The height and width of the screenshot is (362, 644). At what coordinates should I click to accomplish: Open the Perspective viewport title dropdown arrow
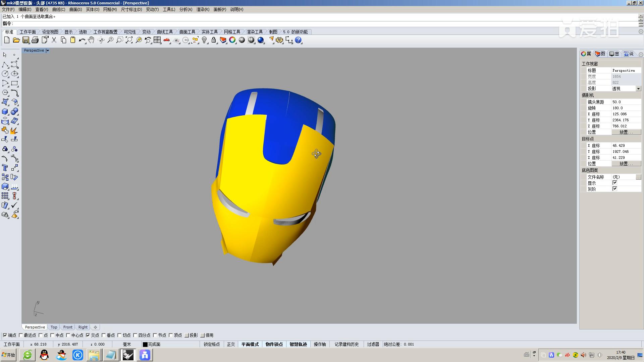pos(48,51)
